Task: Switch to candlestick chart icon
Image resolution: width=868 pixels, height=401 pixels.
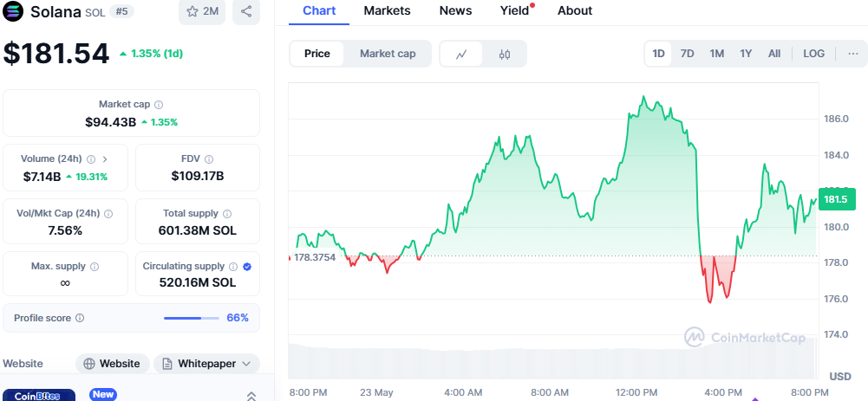Action: (505, 54)
